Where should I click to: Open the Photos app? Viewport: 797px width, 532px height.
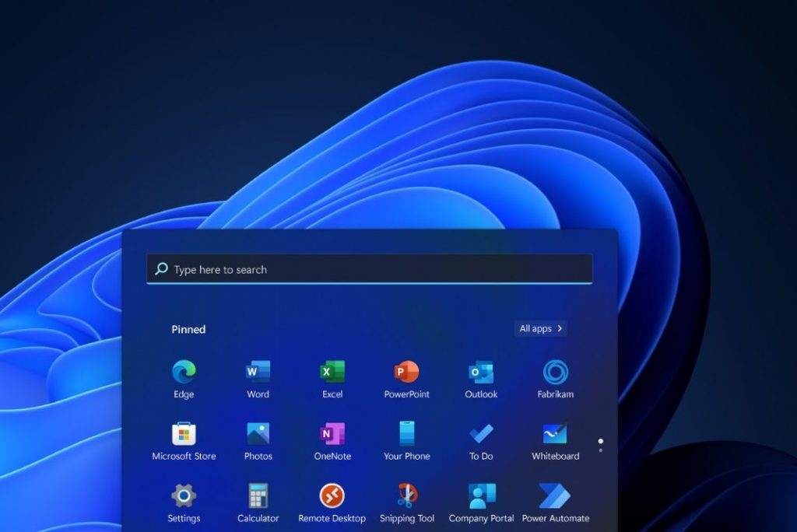(258, 434)
